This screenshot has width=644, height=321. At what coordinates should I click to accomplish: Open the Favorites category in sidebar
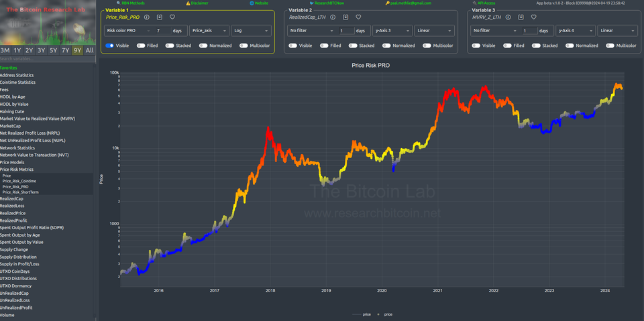[x=9, y=68]
